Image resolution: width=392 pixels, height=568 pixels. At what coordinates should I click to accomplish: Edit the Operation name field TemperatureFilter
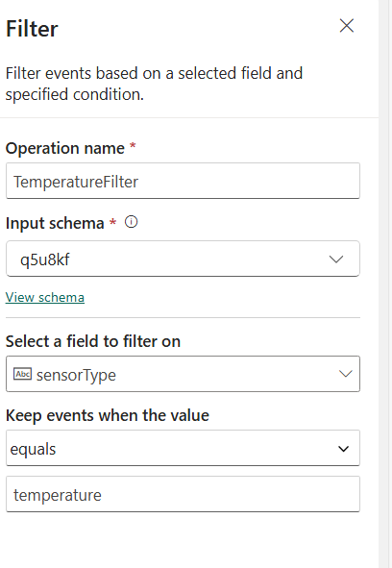[183, 181]
